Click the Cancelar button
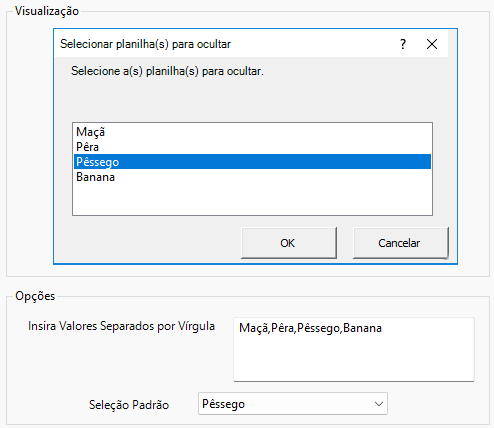 point(400,243)
